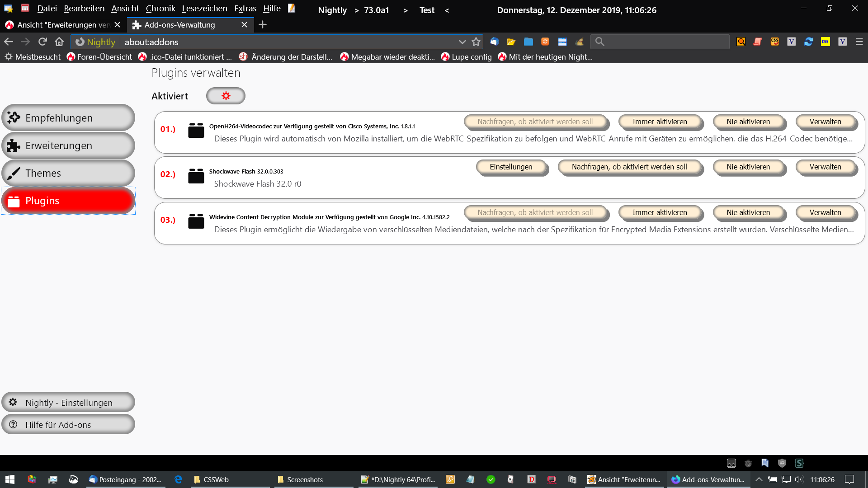Open Einstellungen for Shockwave Flash
Viewport: 868px width, 488px height.
511,167
